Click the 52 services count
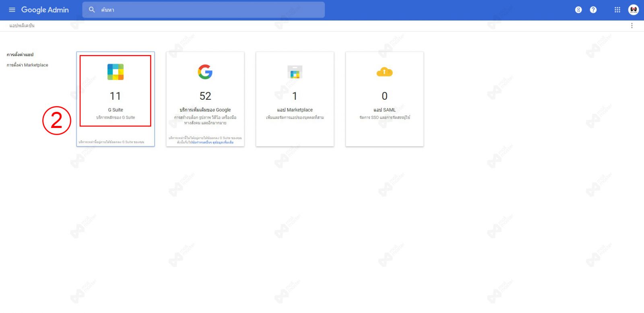The width and height of the screenshot is (644, 313). point(205,96)
